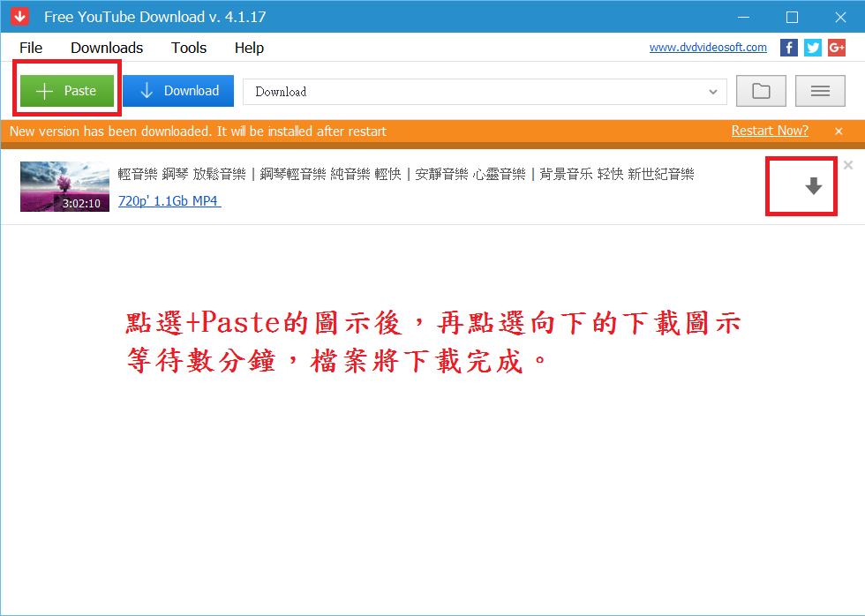This screenshot has height=616, width=865.
Task: Close the Free YouTube Download window
Action: 840,17
